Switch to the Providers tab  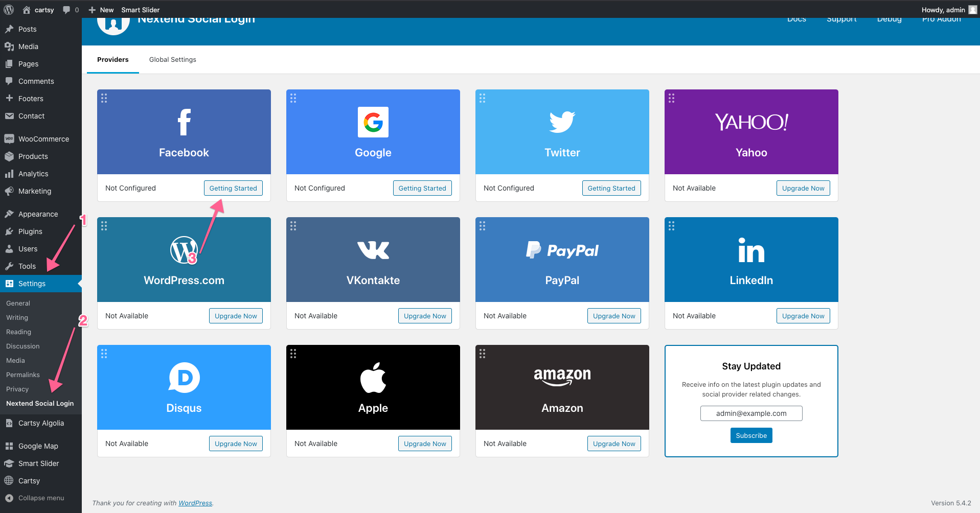click(113, 60)
